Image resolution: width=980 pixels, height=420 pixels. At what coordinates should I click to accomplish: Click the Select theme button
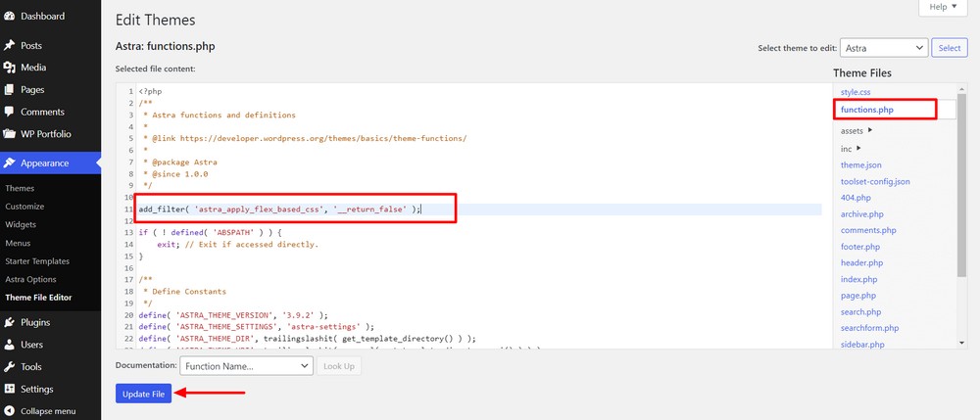click(x=950, y=48)
